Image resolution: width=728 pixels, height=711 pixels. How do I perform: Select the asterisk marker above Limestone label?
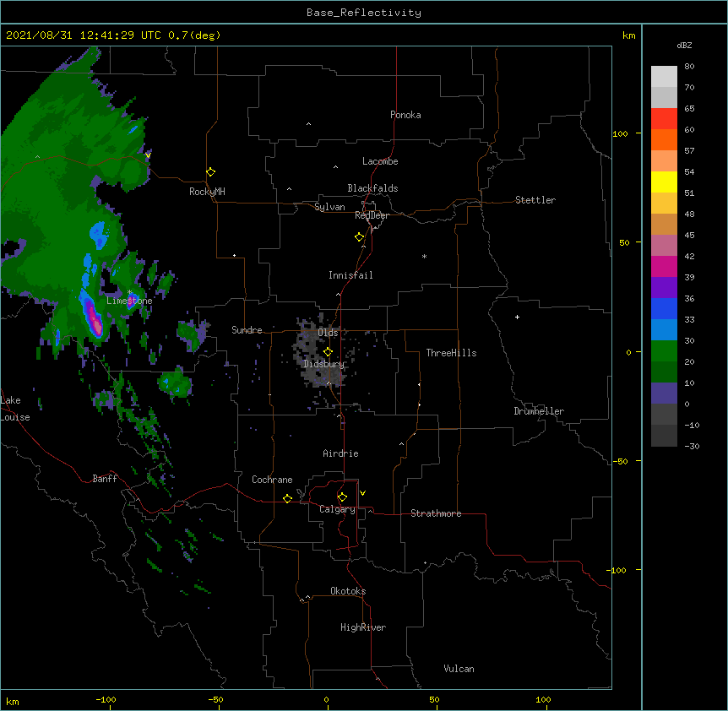pyautogui.click(x=129, y=292)
